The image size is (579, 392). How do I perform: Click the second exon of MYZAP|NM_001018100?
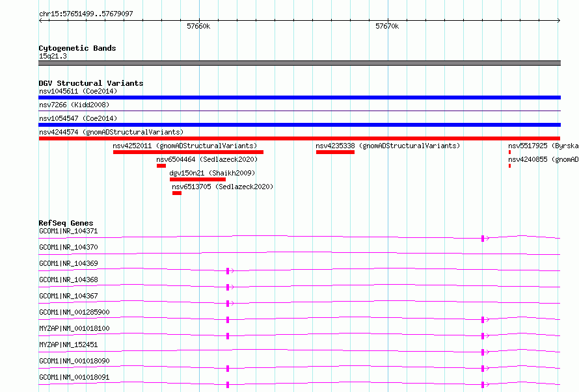[x=483, y=336]
